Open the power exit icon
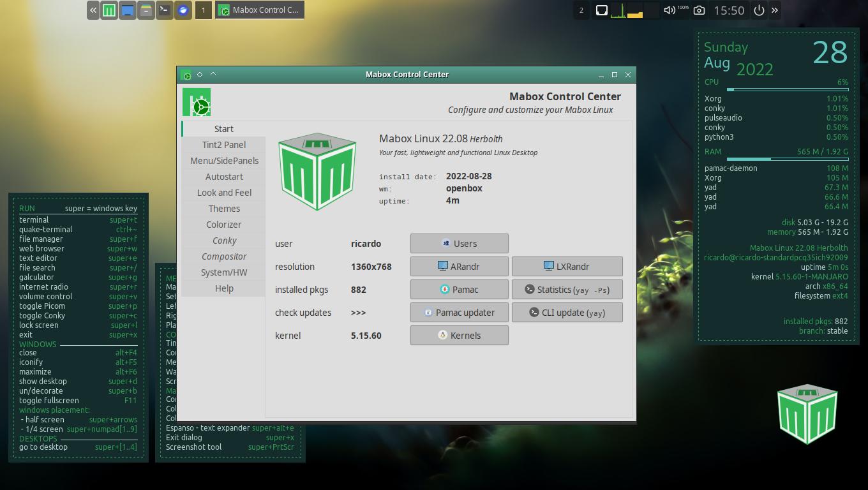 [x=759, y=10]
